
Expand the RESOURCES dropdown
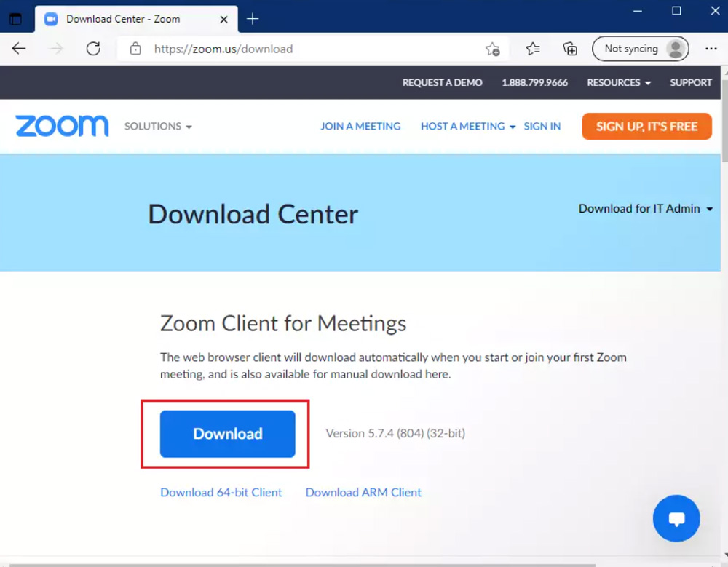pyautogui.click(x=619, y=82)
